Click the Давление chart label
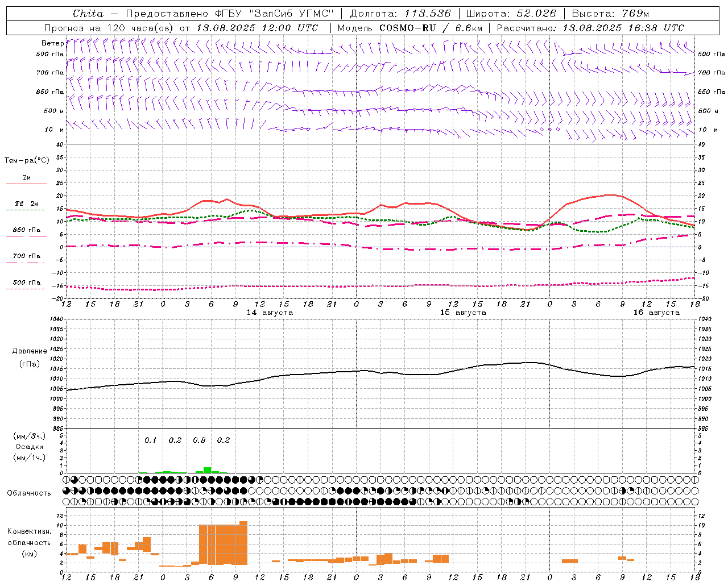The image size is (728, 582). click(x=28, y=351)
